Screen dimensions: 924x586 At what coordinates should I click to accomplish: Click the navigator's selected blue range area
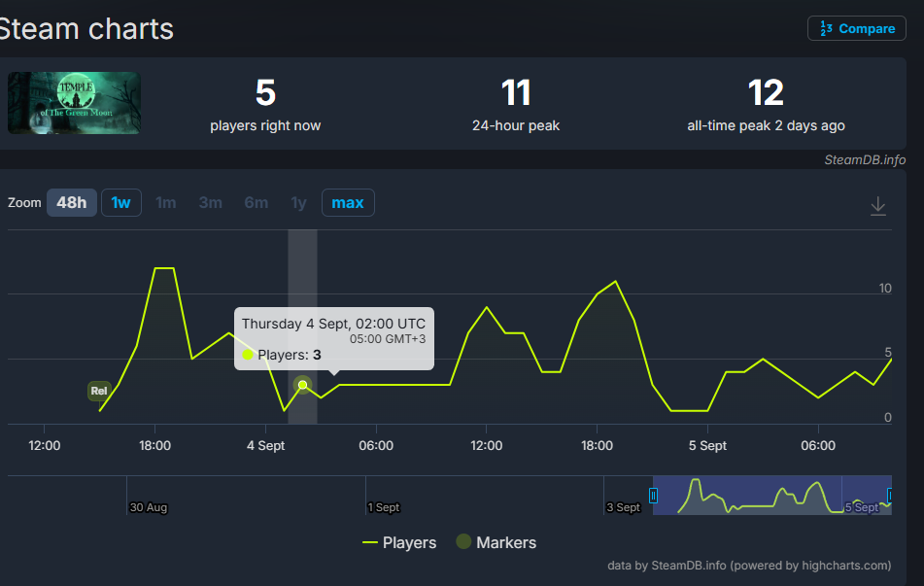coord(772,496)
